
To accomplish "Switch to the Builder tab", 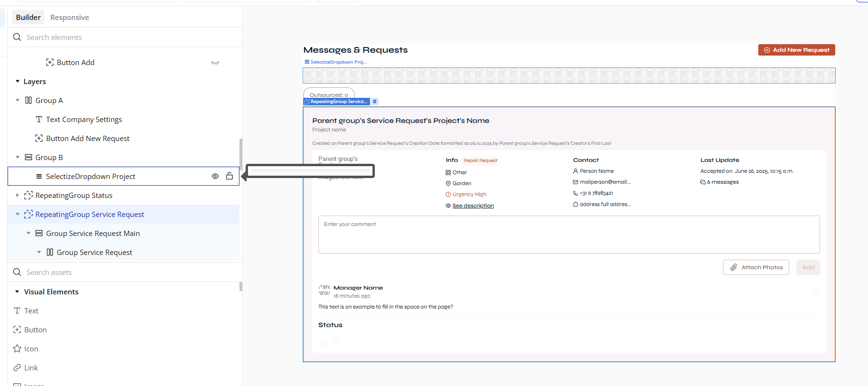I will point(28,18).
